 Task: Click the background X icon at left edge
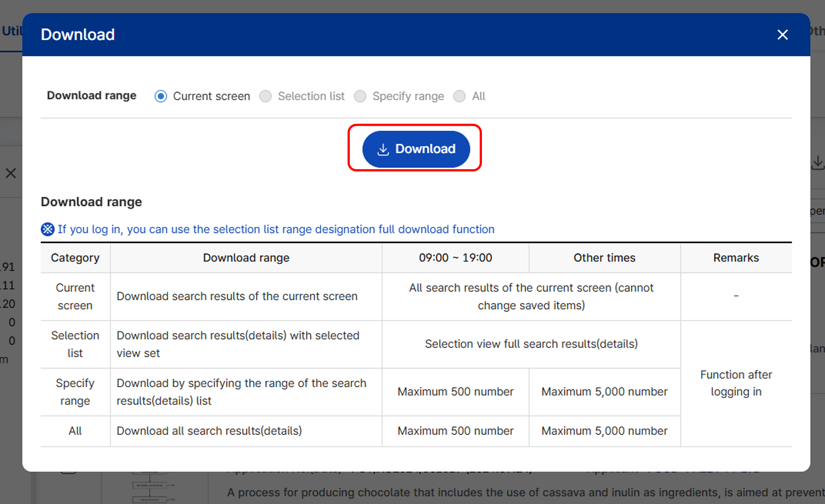tap(11, 173)
